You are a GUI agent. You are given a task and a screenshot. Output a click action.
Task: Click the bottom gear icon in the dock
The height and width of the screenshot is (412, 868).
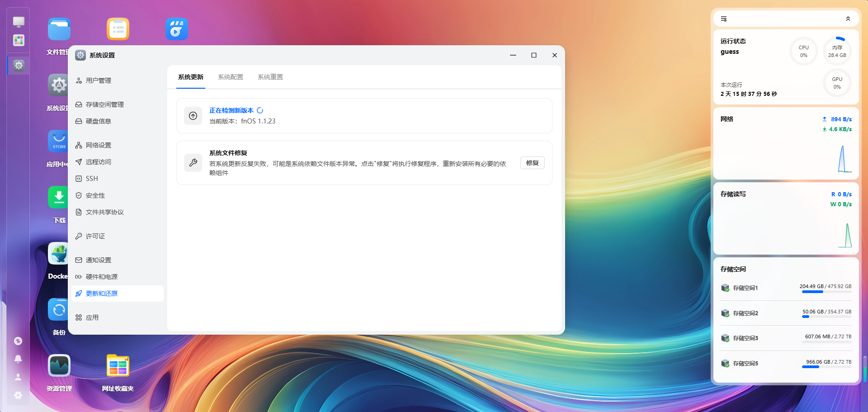click(x=18, y=395)
